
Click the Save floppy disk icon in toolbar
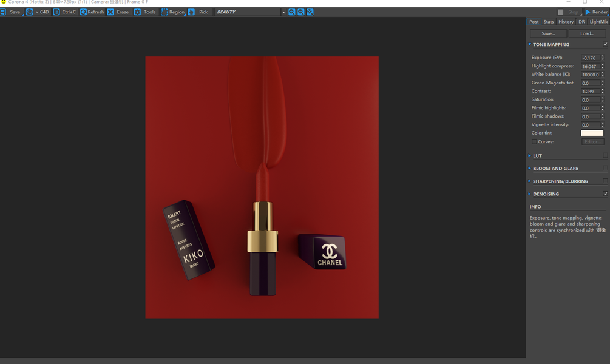click(x=3, y=12)
